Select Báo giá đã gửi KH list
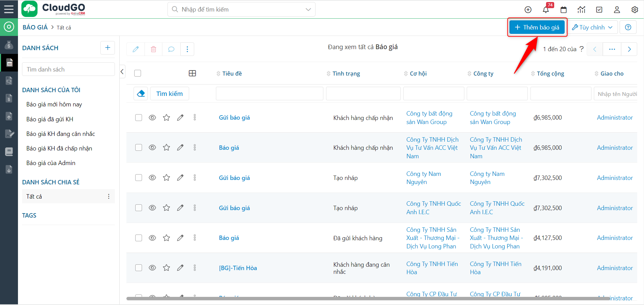Screen dimensions: 644x305 50,119
